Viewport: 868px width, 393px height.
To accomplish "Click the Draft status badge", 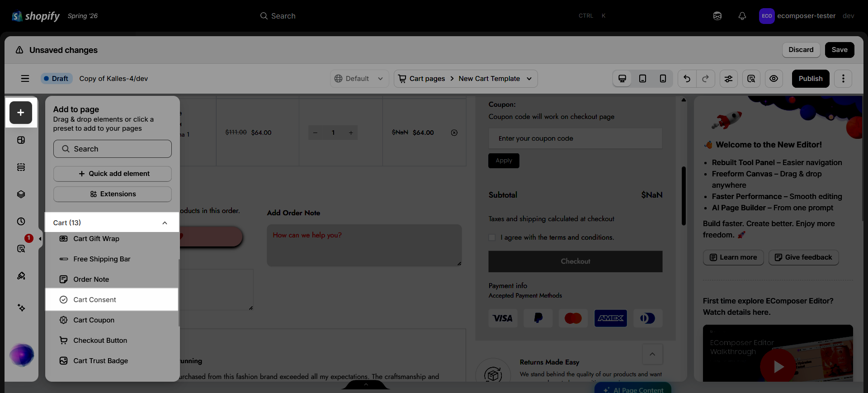I will pos(57,79).
